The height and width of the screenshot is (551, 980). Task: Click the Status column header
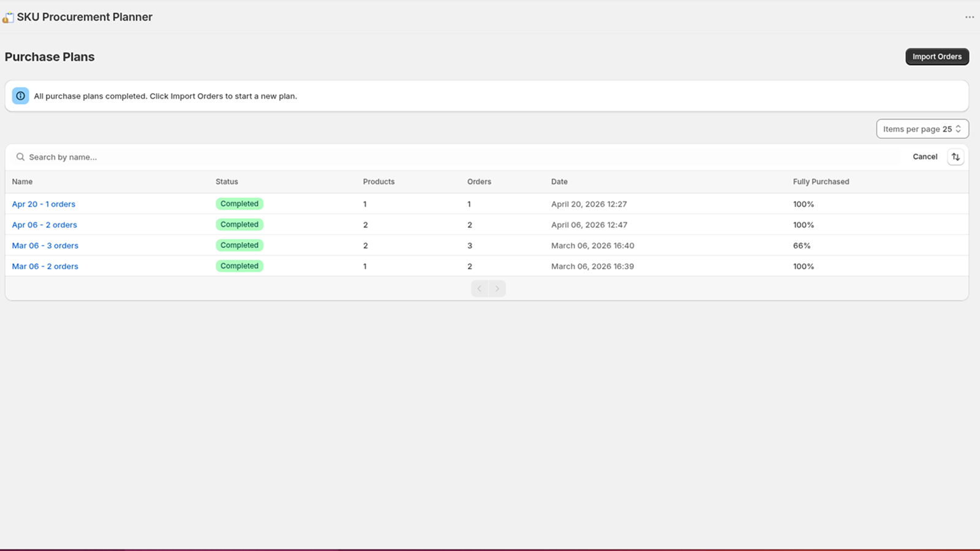(x=227, y=182)
